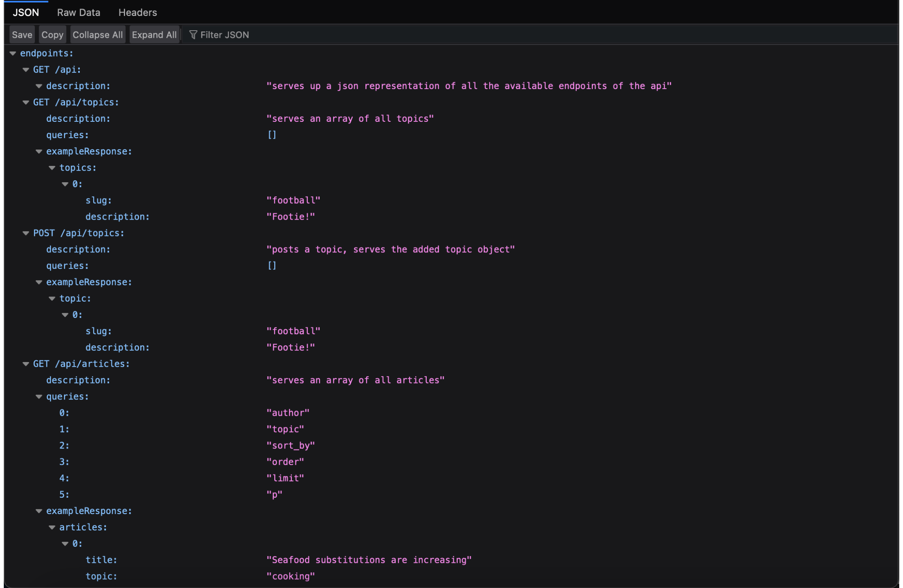Select "serves an array of all articles" value
The height and width of the screenshot is (588, 903).
point(356,380)
